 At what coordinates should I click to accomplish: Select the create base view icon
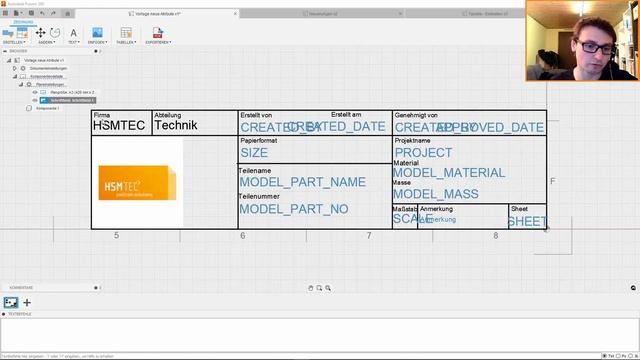pyautogui.click(x=8, y=33)
